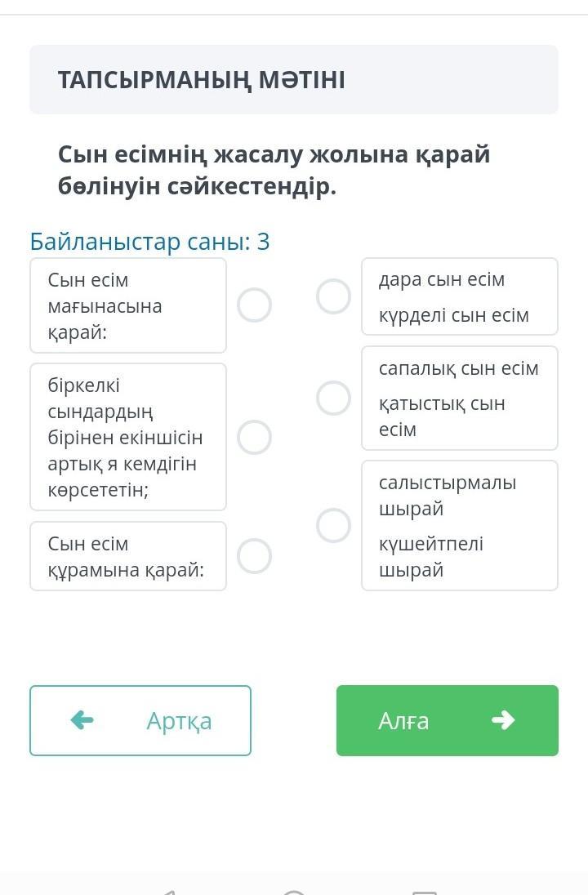Click the 'Байланыстар саны: 3' label
The width and height of the screenshot is (588, 895).
tap(149, 242)
